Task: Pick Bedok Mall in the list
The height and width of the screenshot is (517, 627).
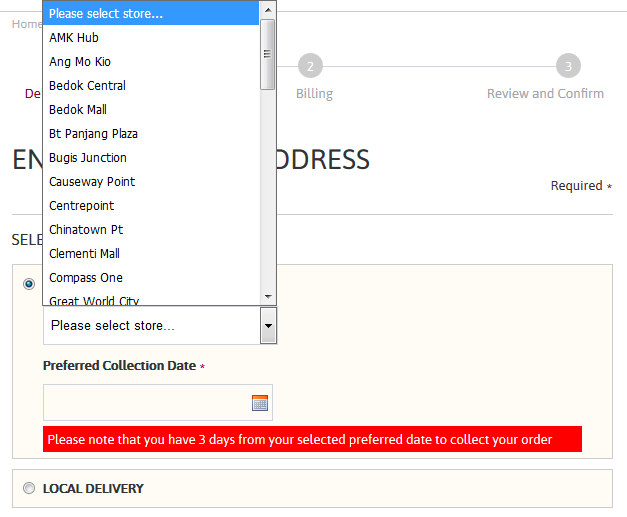Action: coord(78,110)
